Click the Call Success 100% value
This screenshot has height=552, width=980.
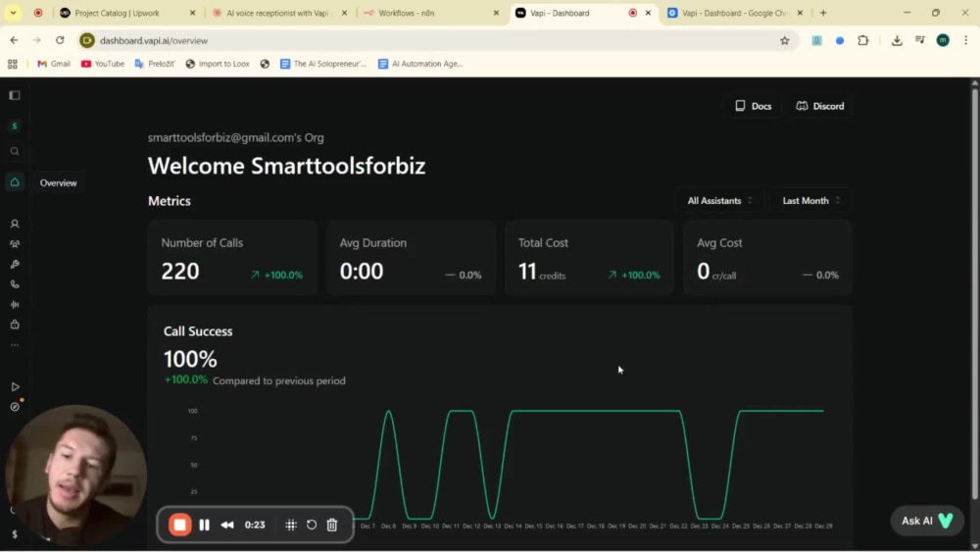tap(190, 359)
